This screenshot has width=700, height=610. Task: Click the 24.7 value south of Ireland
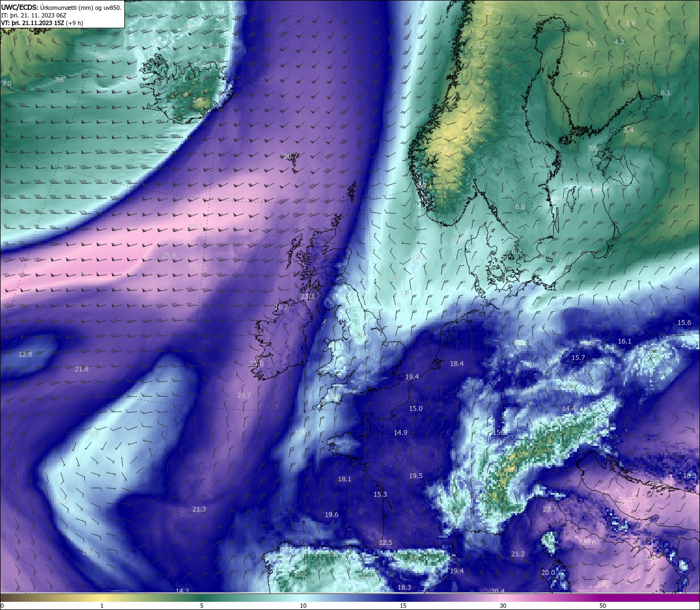click(244, 395)
